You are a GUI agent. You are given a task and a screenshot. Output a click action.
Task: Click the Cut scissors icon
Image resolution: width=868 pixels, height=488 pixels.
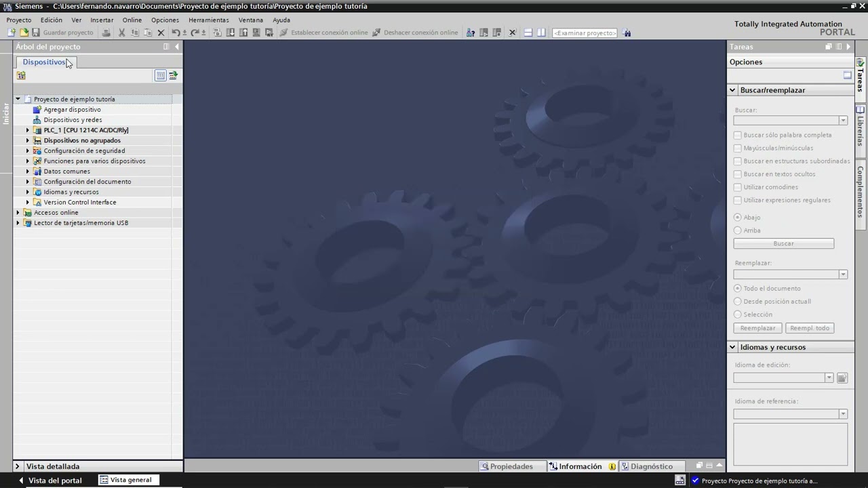point(122,33)
